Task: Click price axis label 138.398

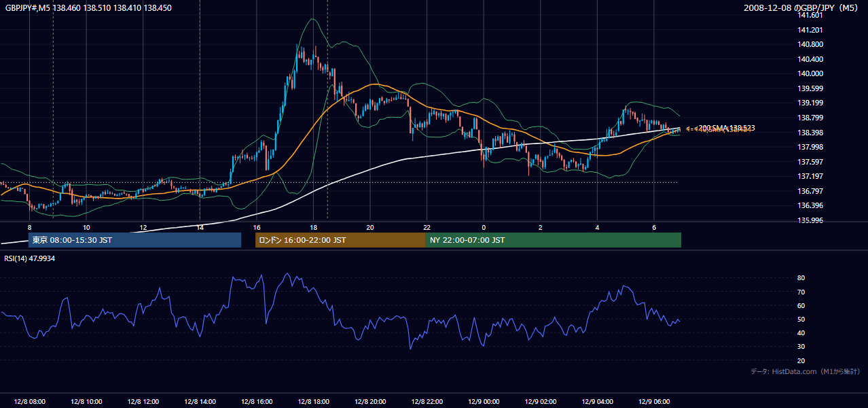Action: 811,133
